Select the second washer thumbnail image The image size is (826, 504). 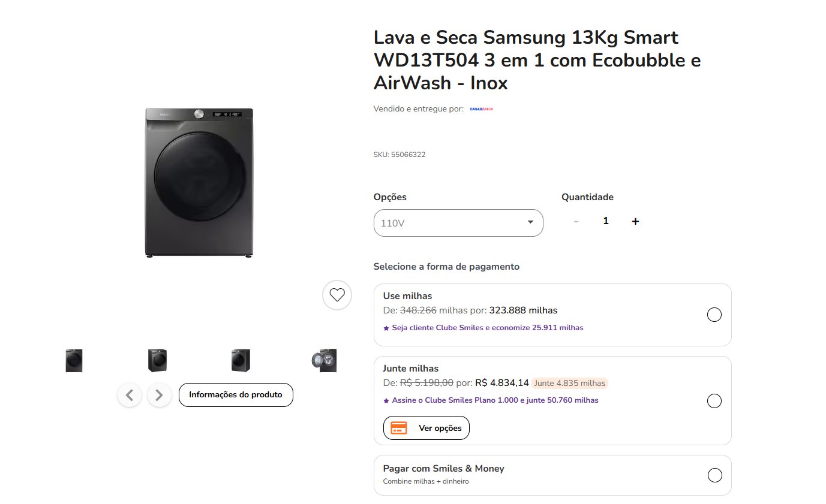click(157, 361)
